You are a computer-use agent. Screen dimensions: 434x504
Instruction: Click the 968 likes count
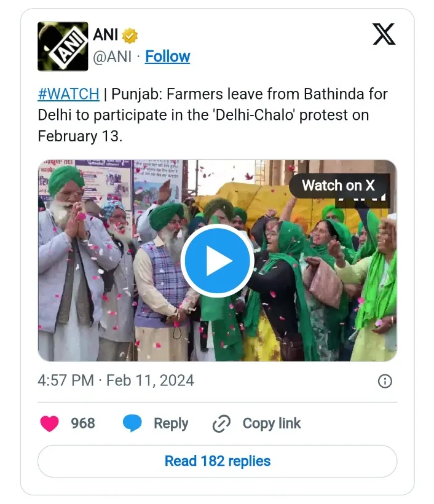click(83, 423)
